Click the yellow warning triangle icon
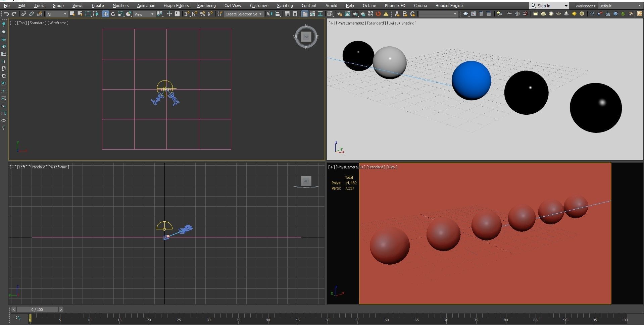644x325 pixels. (386, 14)
